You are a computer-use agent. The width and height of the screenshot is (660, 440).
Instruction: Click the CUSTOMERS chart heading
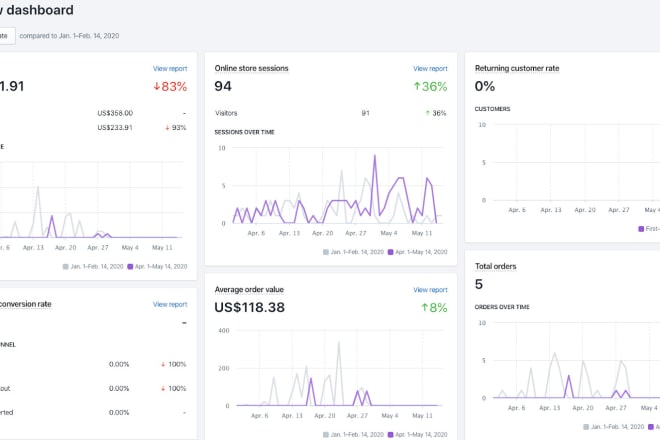point(492,109)
